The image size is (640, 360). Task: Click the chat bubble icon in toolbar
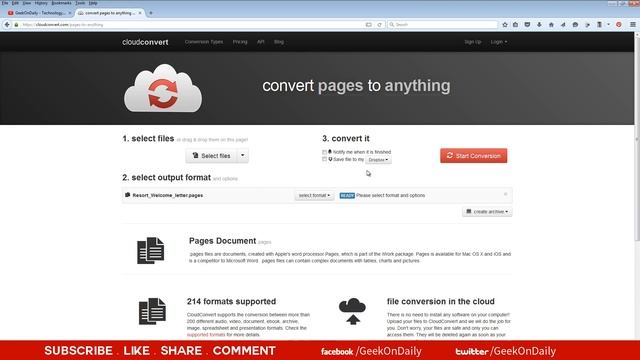575,24
